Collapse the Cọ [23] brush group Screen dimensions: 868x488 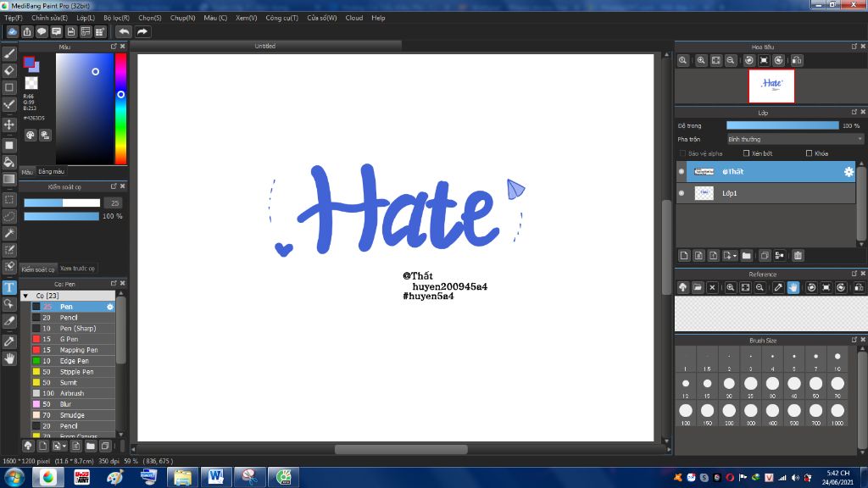25,296
